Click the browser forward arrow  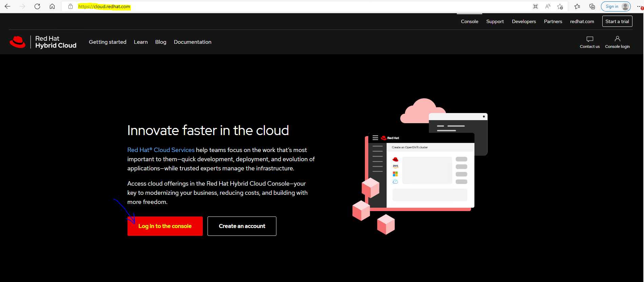pos(22,6)
